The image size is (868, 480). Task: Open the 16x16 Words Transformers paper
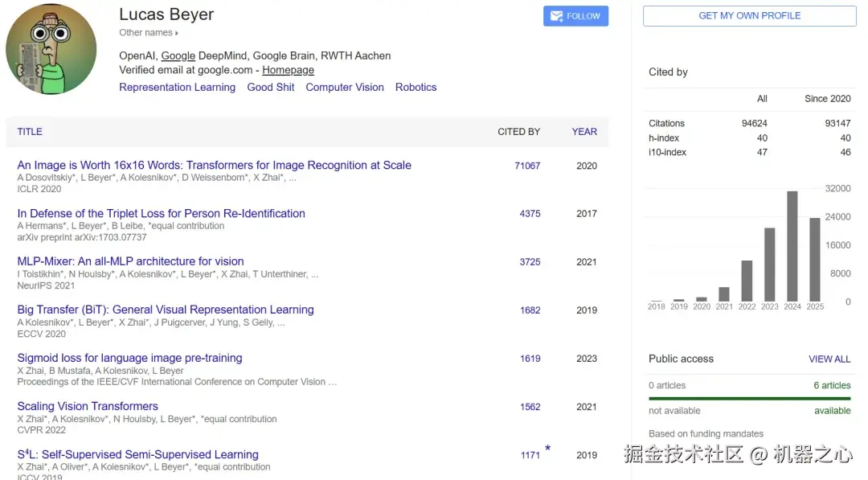214,165
